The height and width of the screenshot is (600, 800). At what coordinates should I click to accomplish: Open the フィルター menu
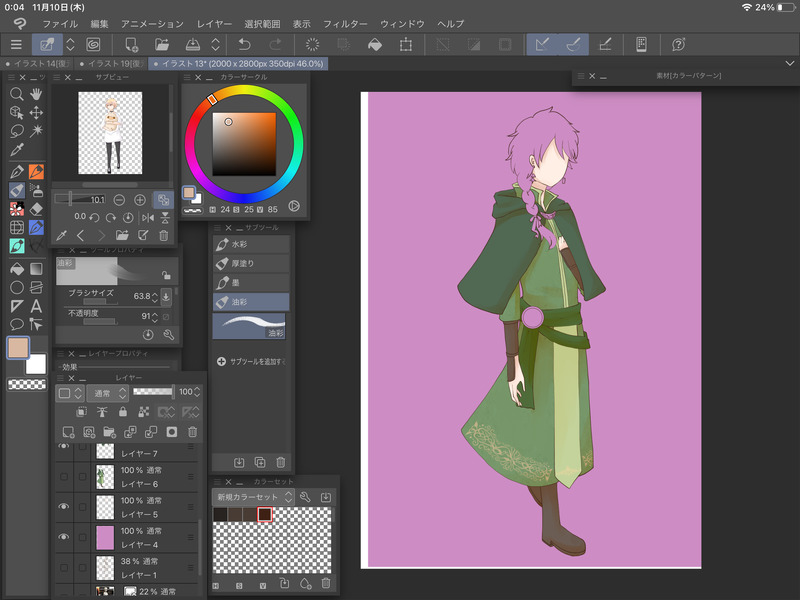(344, 22)
